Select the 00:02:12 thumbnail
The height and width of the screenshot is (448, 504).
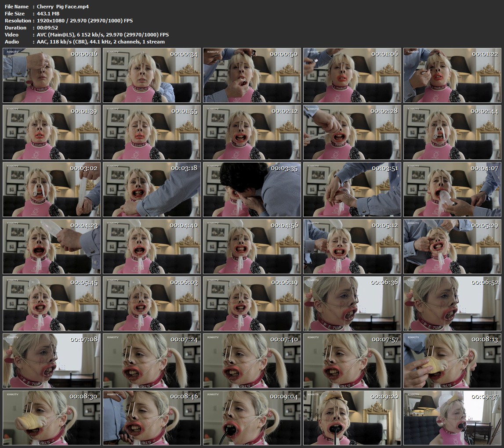point(252,132)
